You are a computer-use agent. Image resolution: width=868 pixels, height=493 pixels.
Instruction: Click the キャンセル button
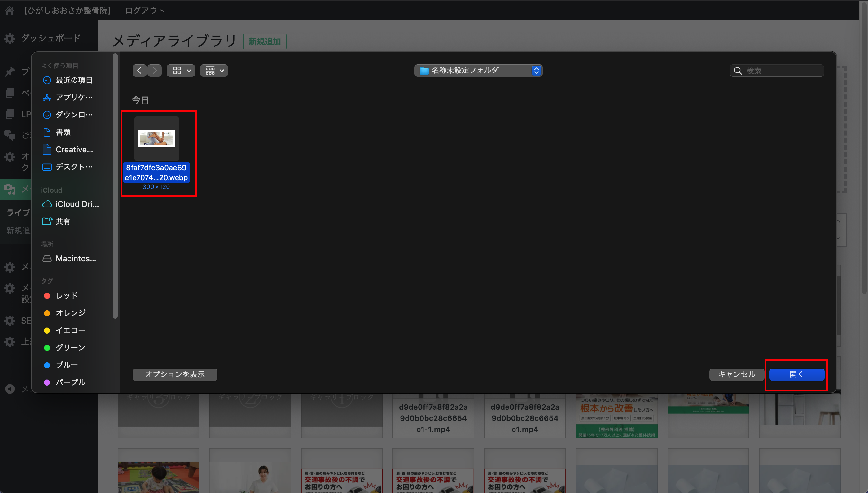(x=736, y=374)
